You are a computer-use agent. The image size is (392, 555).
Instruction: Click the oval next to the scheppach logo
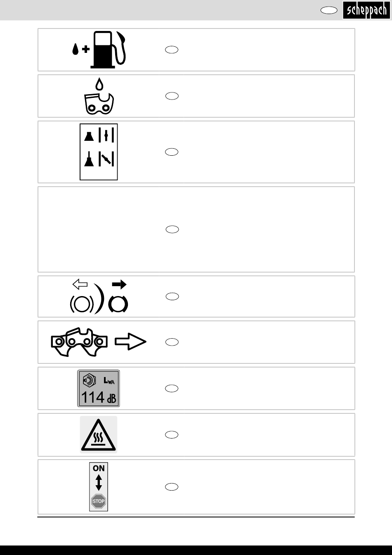(328, 12)
